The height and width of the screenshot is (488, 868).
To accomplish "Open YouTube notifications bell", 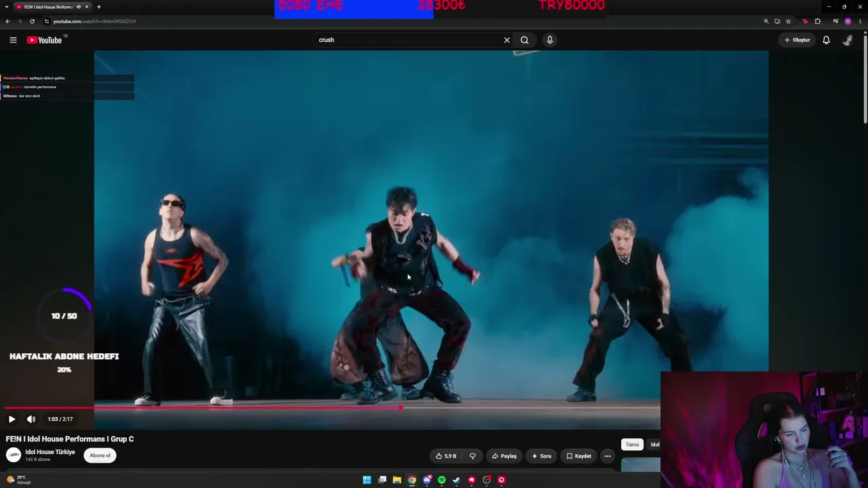I will (826, 40).
